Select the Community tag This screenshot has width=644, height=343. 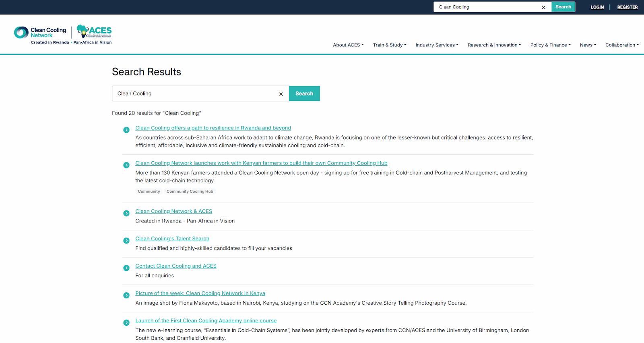(149, 191)
